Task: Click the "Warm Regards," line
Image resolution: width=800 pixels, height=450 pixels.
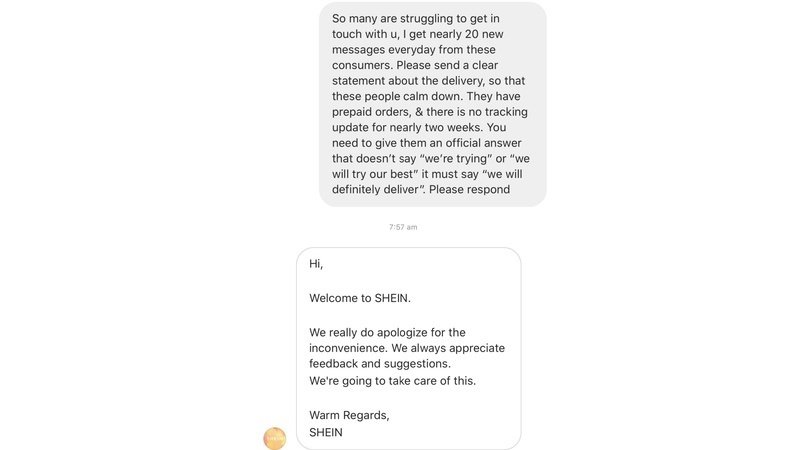Action: [x=349, y=415]
